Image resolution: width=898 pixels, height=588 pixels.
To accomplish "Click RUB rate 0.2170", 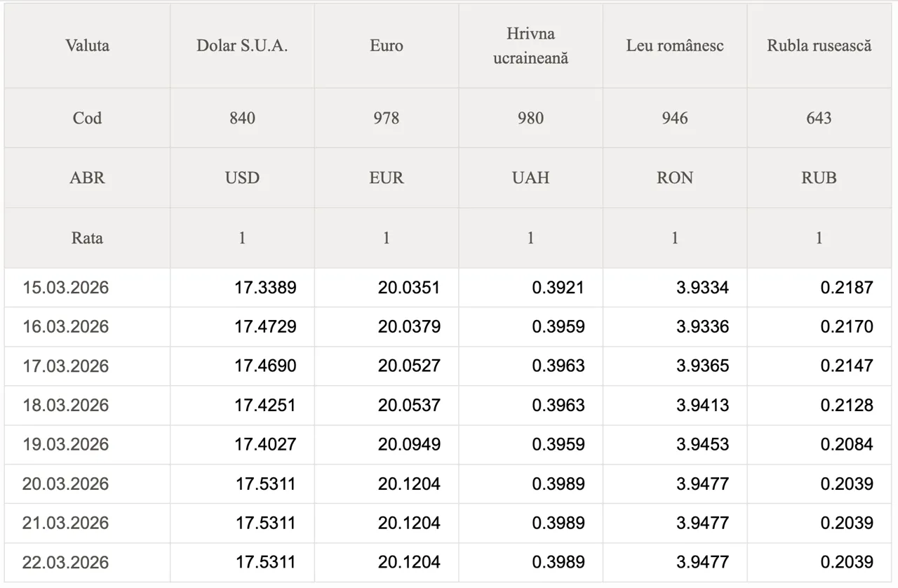I will click(x=847, y=327).
